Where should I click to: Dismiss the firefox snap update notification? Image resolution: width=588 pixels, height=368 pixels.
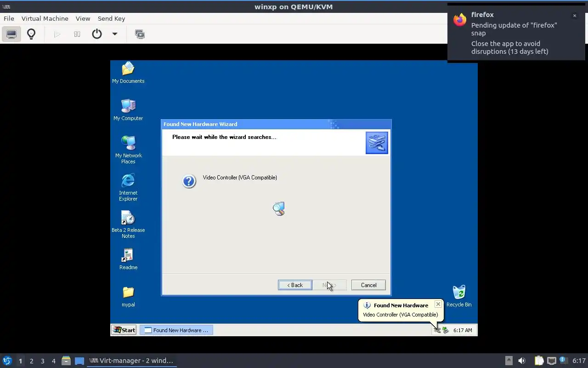point(574,16)
